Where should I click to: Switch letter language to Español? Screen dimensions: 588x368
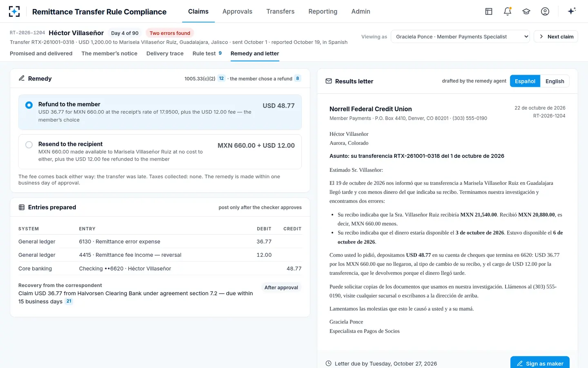(525, 81)
